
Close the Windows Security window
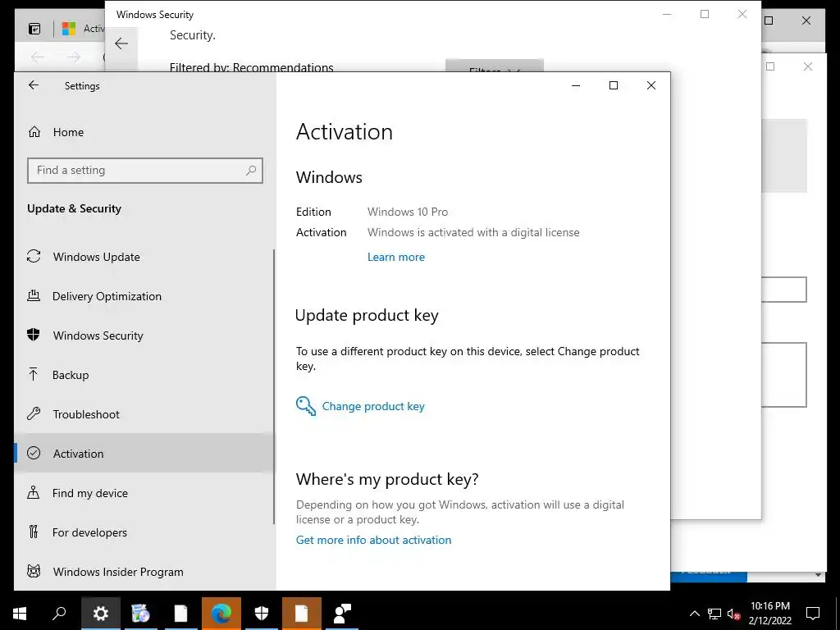pyautogui.click(x=742, y=15)
